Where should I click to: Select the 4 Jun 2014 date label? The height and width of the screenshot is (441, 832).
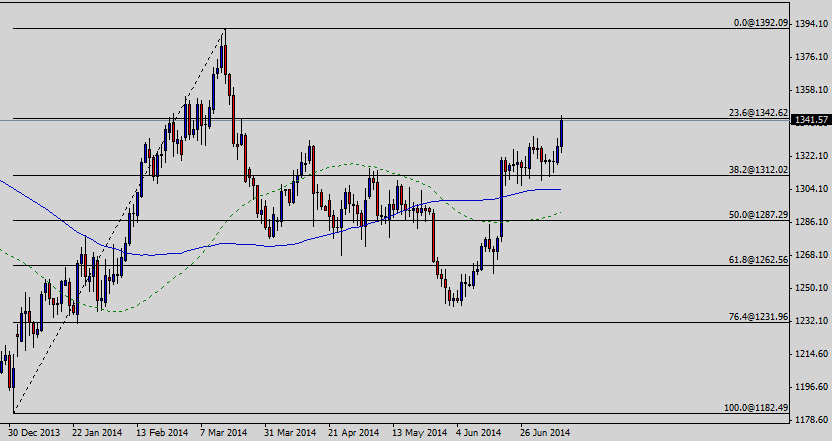pyautogui.click(x=478, y=433)
